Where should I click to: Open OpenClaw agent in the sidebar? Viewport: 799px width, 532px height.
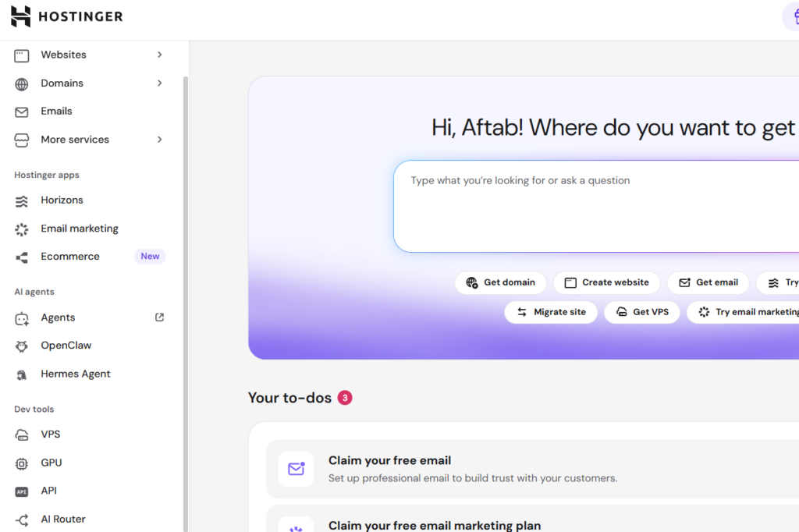coord(89,346)
